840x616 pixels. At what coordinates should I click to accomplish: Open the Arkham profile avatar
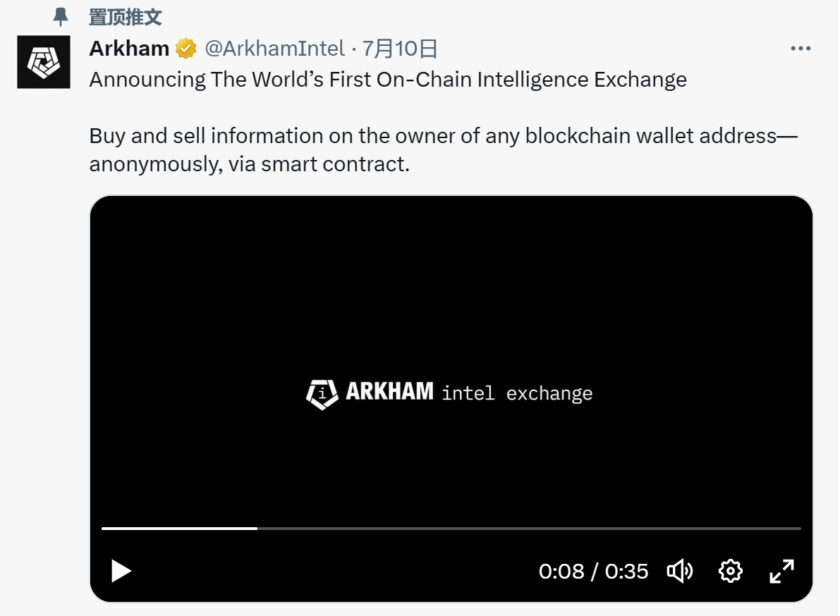[x=44, y=62]
